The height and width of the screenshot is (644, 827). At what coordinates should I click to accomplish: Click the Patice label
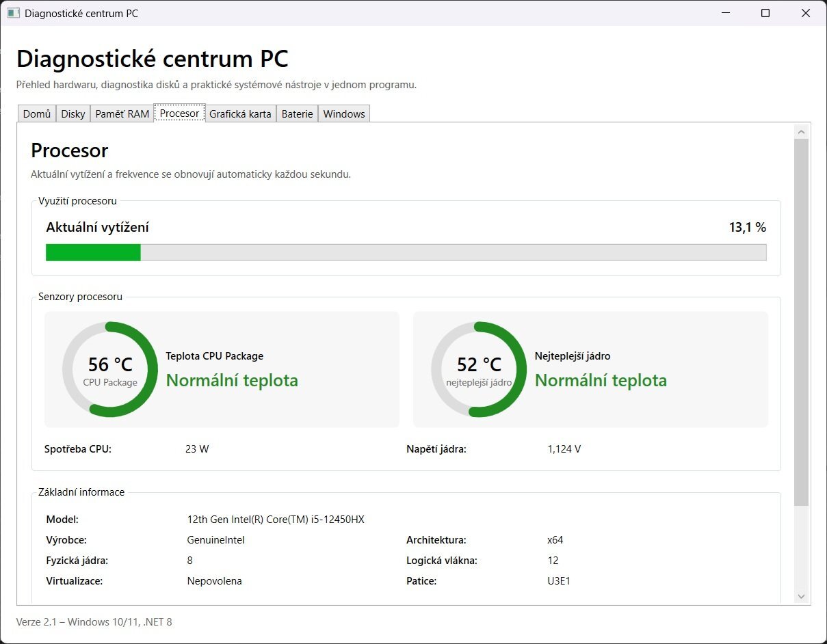pyautogui.click(x=421, y=581)
